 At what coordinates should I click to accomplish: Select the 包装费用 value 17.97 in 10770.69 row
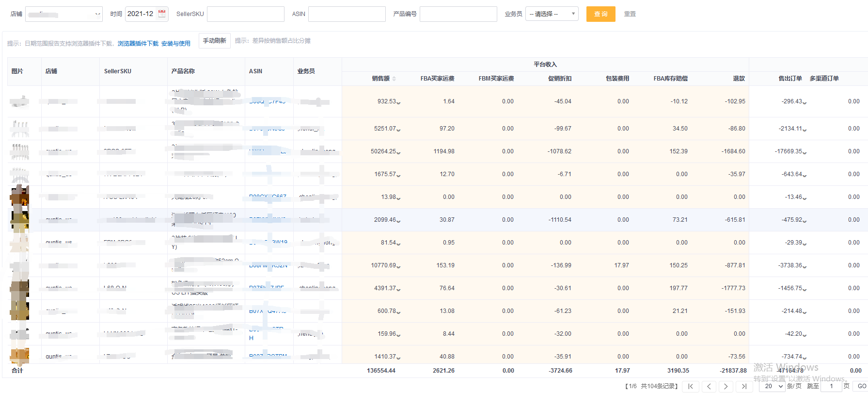[622, 265]
